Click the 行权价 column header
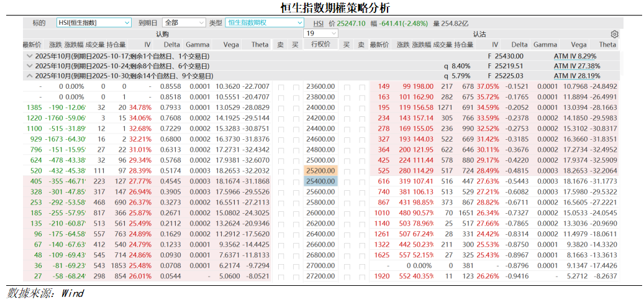 coord(321,45)
